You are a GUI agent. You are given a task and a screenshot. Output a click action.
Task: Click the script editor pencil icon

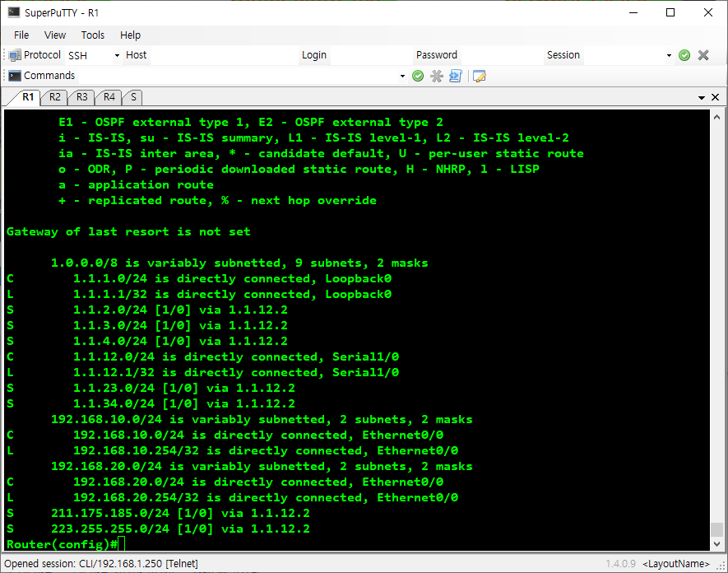pos(479,76)
